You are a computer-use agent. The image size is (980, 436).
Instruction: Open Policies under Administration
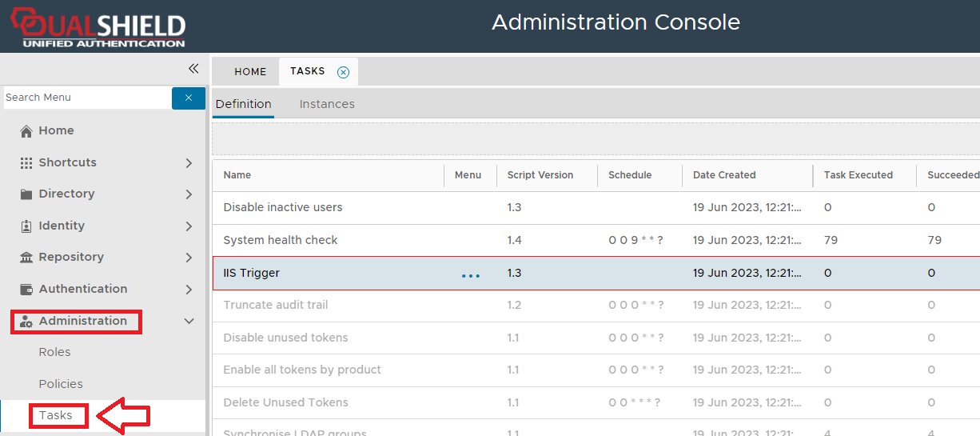(x=61, y=384)
